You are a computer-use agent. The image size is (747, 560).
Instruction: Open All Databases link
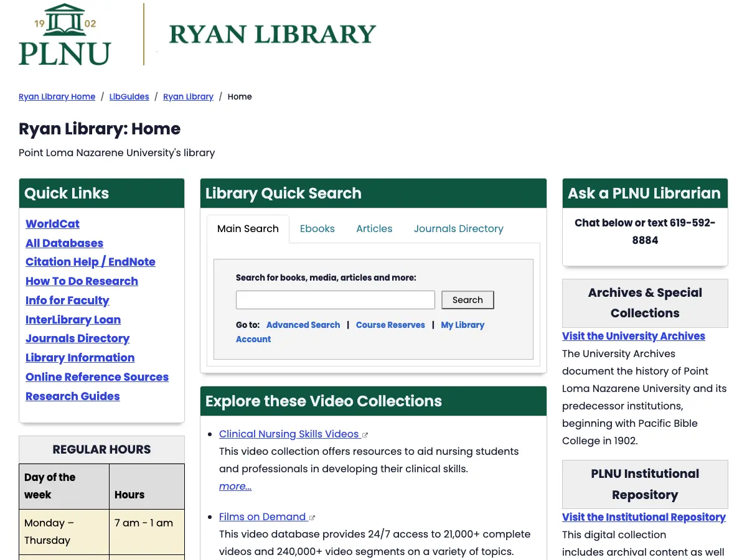64,243
